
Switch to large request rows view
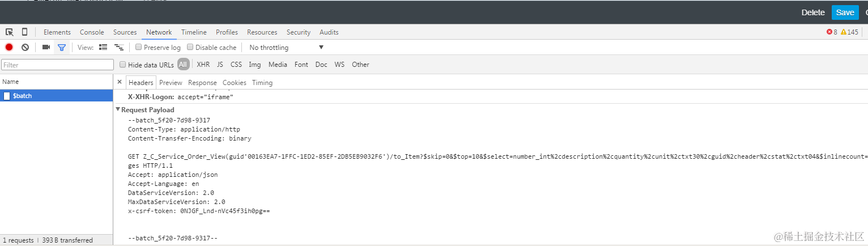(103, 47)
